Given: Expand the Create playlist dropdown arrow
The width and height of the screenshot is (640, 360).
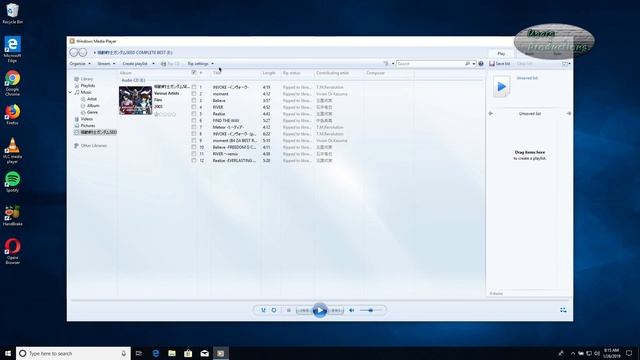Looking at the screenshot, I should point(153,64).
